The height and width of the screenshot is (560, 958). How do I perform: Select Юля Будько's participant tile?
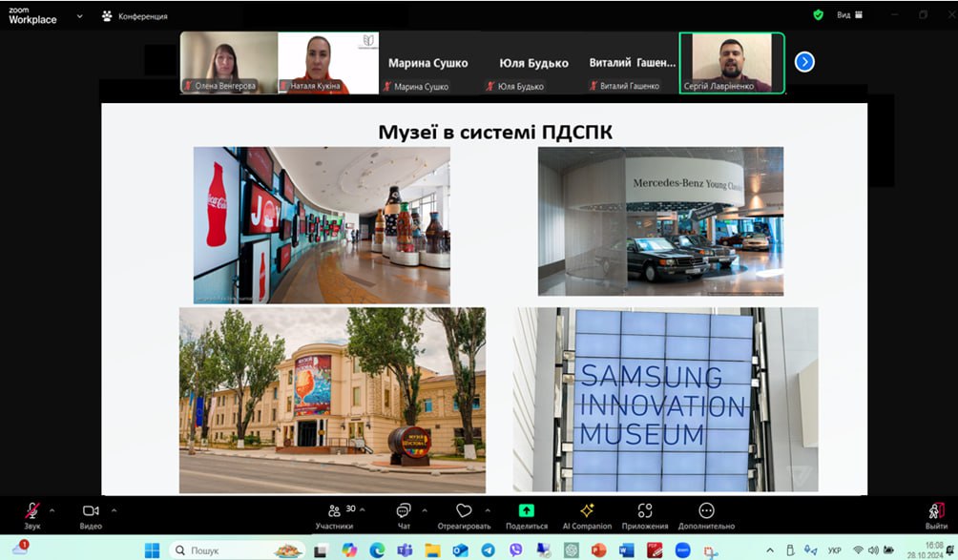pyautogui.click(x=533, y=63)
